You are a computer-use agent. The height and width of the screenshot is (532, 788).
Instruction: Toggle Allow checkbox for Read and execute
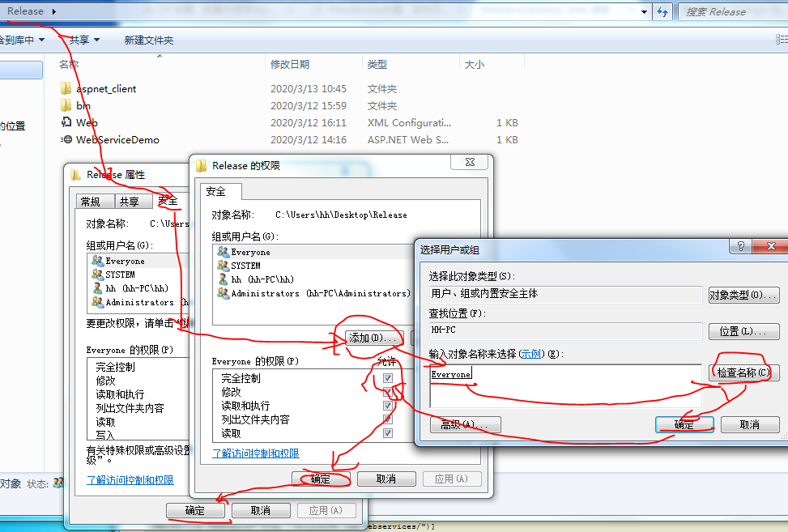coord(387,406)
